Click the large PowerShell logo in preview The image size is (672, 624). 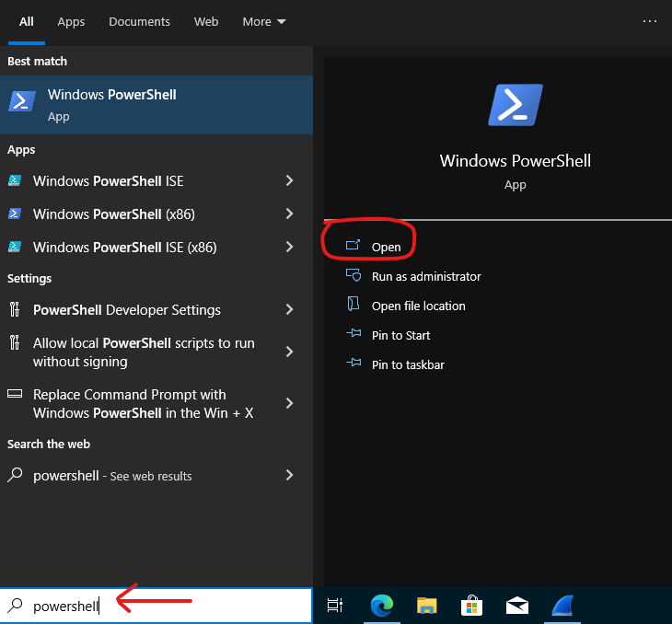point(516,105)
